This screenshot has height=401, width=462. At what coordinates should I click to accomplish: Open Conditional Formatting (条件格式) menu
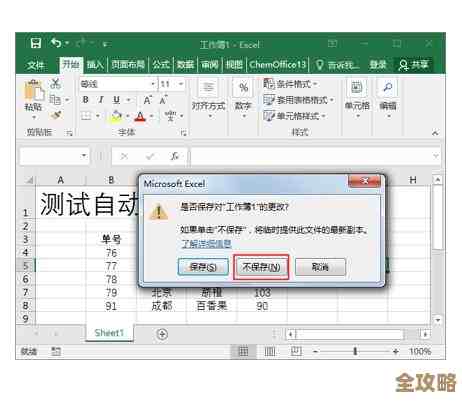point(290,84)
